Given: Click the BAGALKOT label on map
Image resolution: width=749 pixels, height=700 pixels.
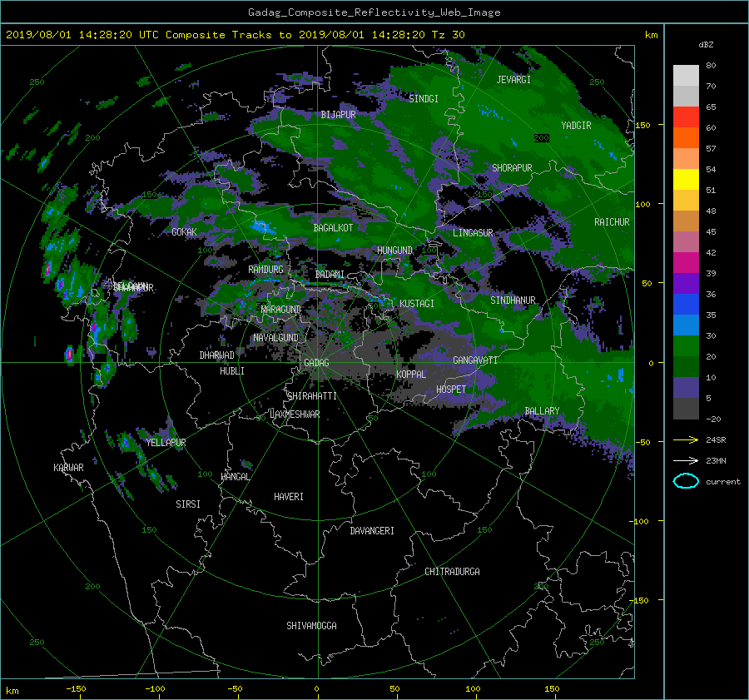Looking at the screenshot, I should (x=333, y=228).
